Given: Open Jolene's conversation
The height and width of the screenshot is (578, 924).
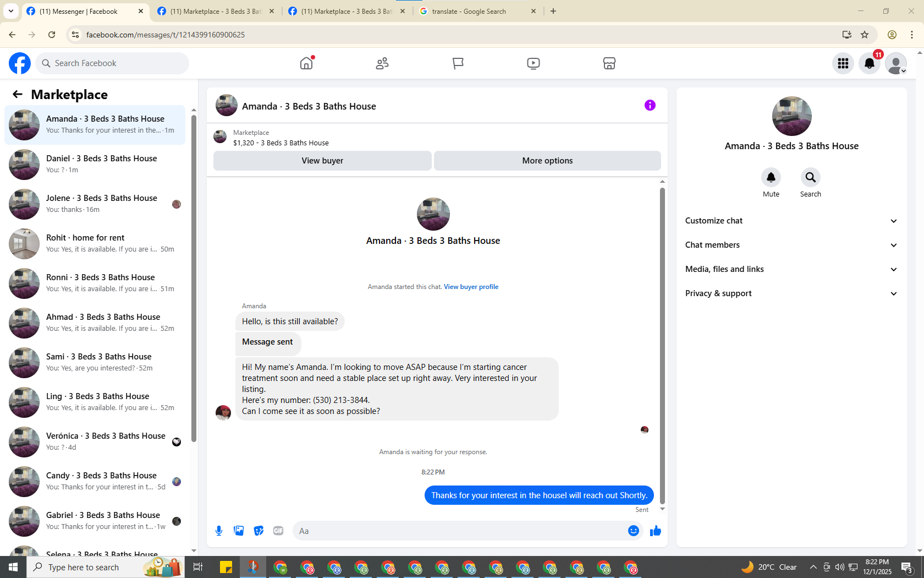Looking at the screenshot, I should click(x=95, y=204).
